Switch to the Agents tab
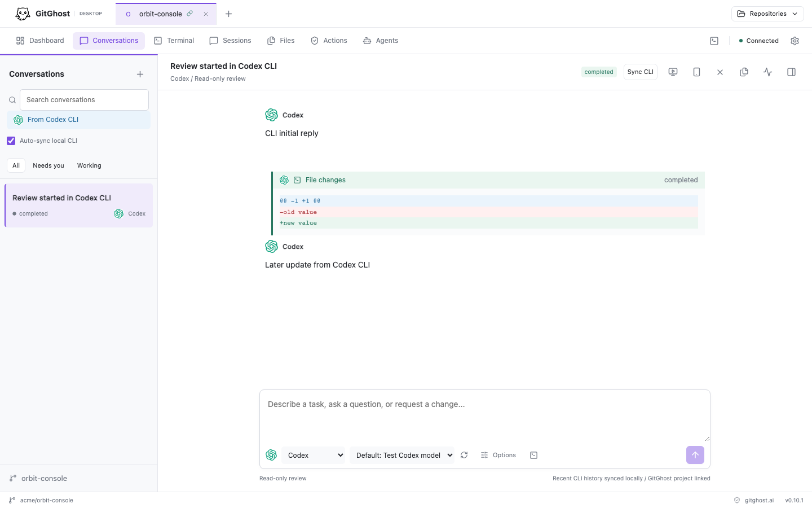Screen dimensions: 812x508 coord(381,41)
